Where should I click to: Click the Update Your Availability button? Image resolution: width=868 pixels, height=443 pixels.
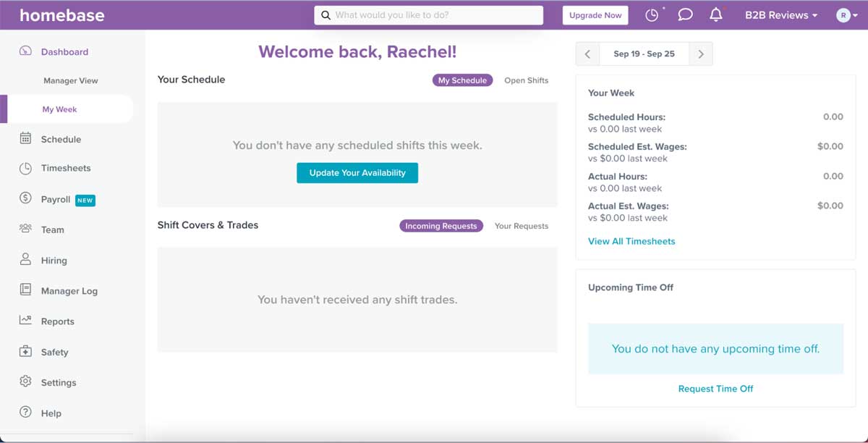coord(357,173)
